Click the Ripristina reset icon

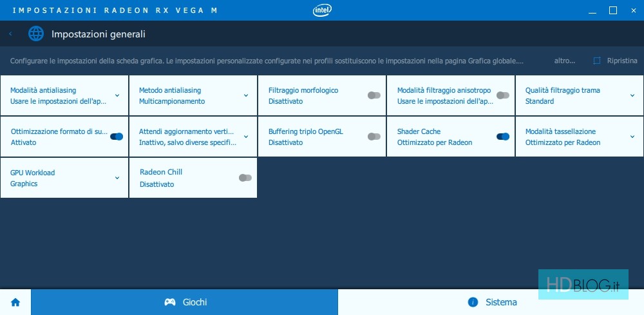[597, 61]
